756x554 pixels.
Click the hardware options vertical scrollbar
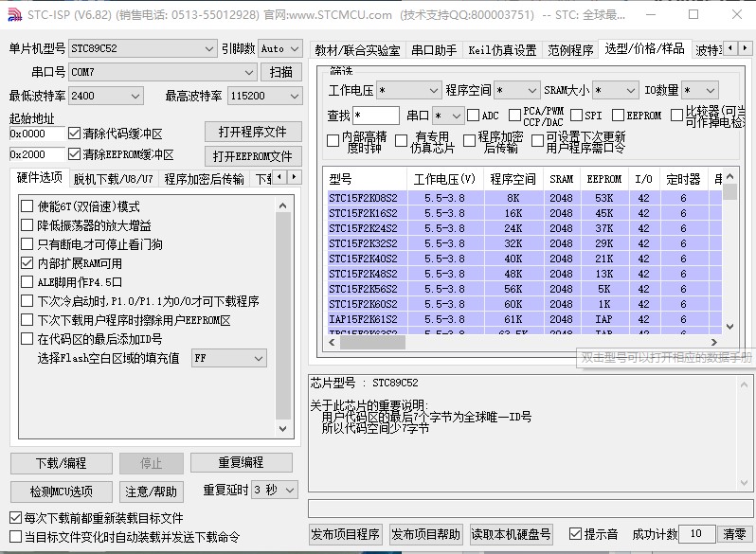pos(283,315)
